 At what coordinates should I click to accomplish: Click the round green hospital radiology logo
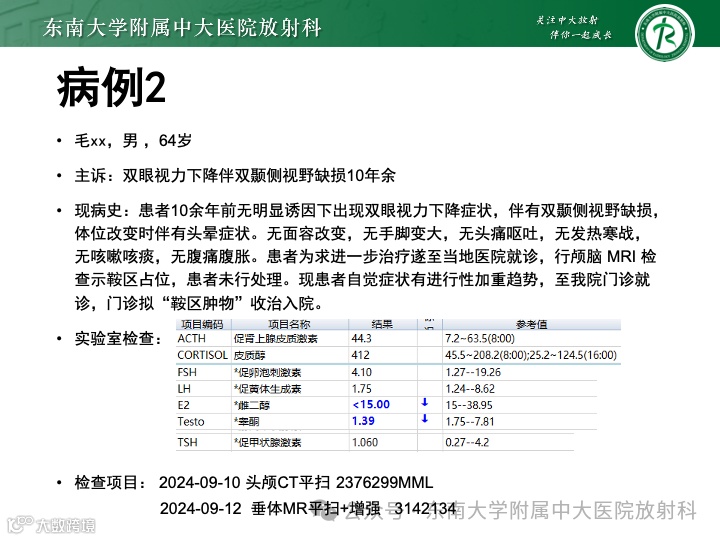point(664,33)
